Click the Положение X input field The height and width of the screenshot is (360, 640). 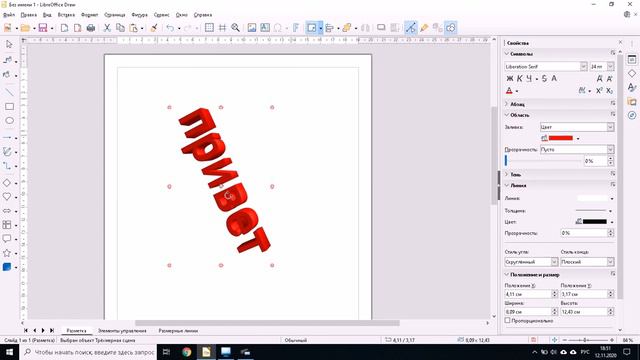click(528, 293)
